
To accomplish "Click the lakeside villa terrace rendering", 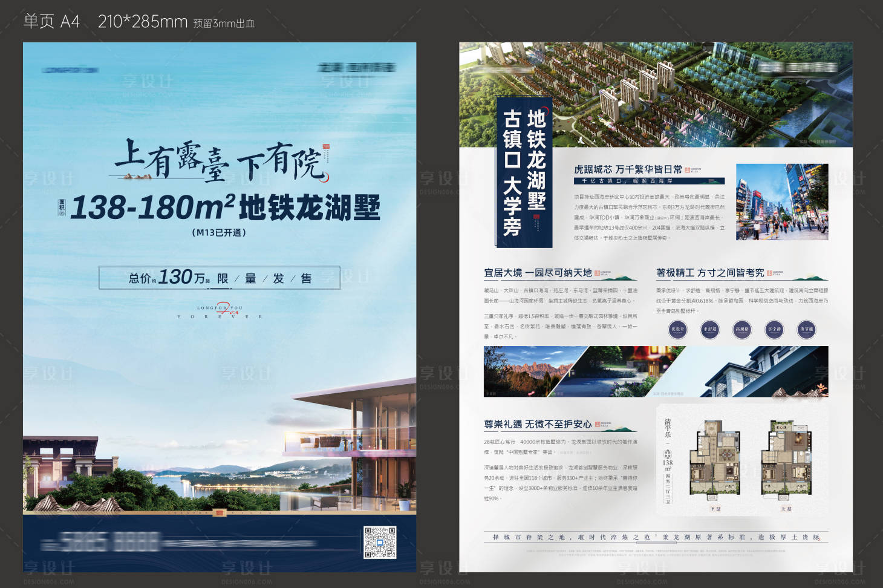I will coord(220,445).
